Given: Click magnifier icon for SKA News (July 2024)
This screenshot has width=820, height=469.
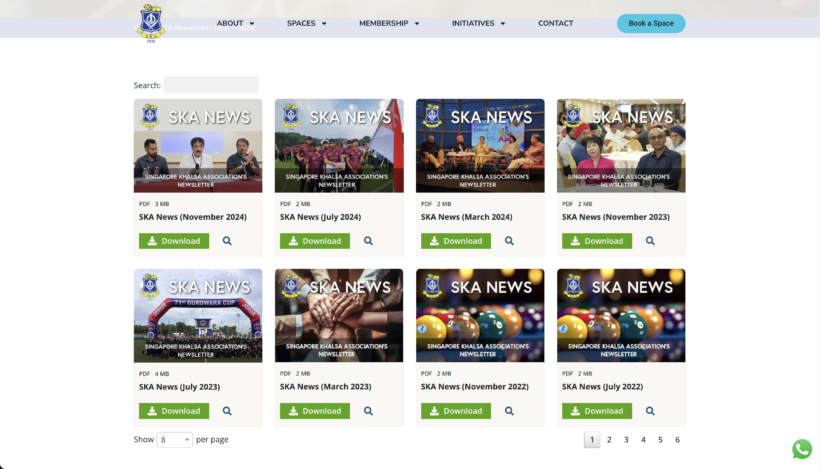Looking at the screenshot, I should 368,241.
